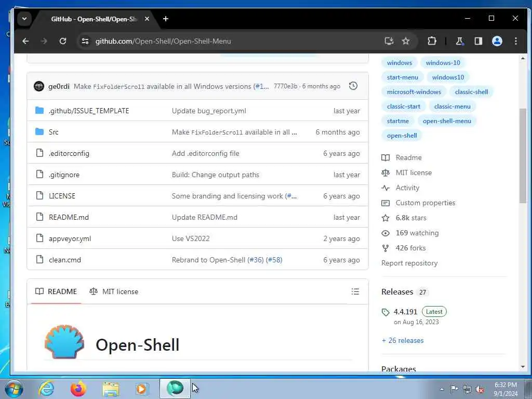This screenshot has width=532, height=399.
Task: Open 'Use VS2022' commit message
Action: (191, 238)
